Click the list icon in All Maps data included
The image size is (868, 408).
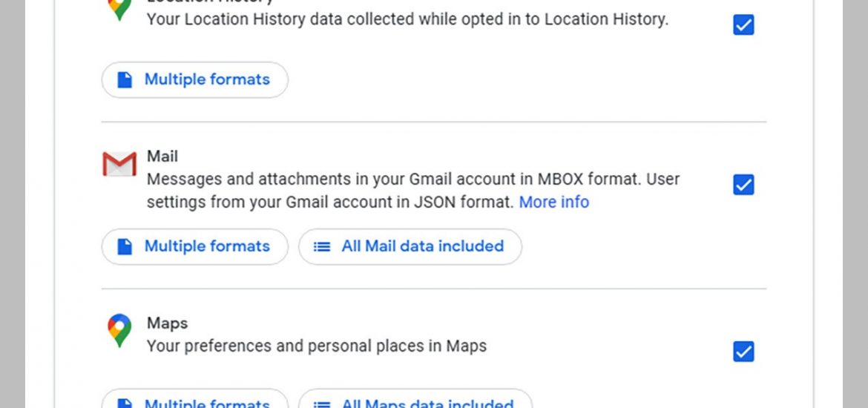pos(322,404)
